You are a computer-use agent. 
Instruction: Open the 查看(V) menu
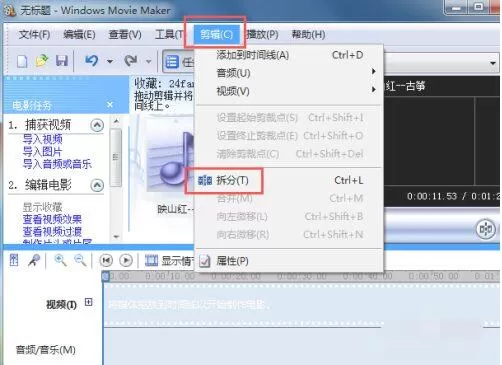[125, 34]
